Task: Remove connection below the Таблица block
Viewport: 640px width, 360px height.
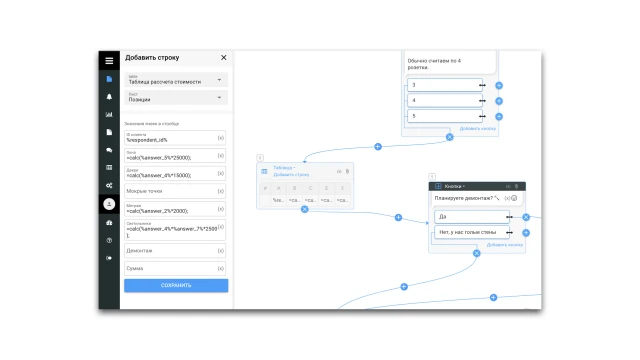Action: pyautogui.click(x=304, y=209)
